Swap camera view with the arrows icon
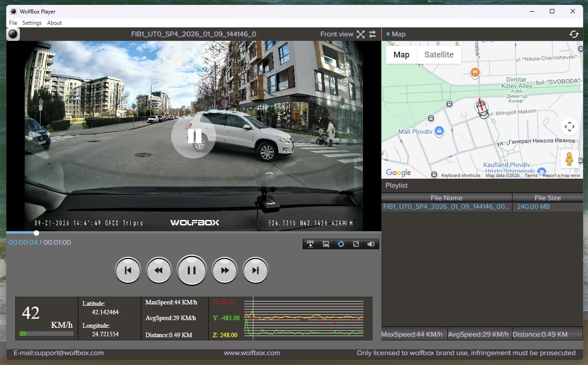588x365 pixels. 372,34
